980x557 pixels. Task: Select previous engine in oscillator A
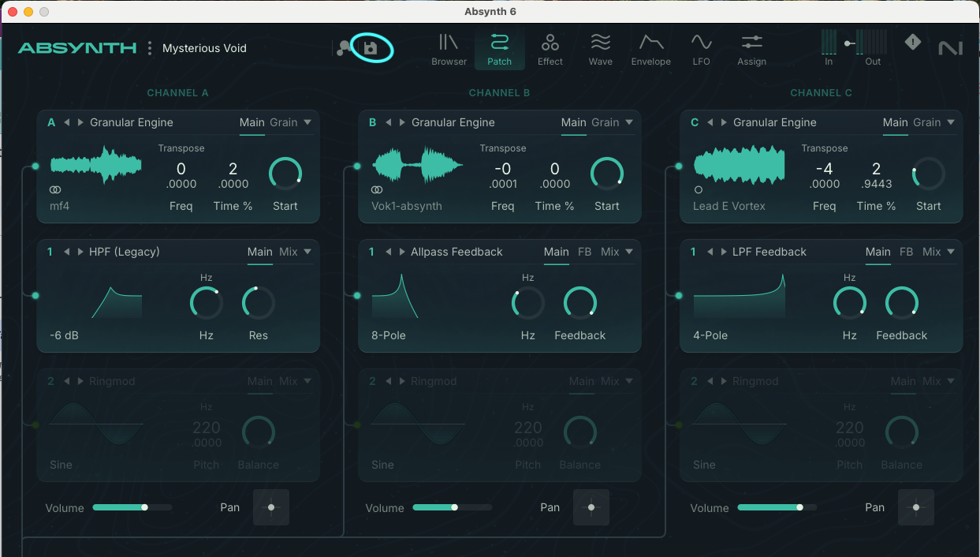pos(67,122)
